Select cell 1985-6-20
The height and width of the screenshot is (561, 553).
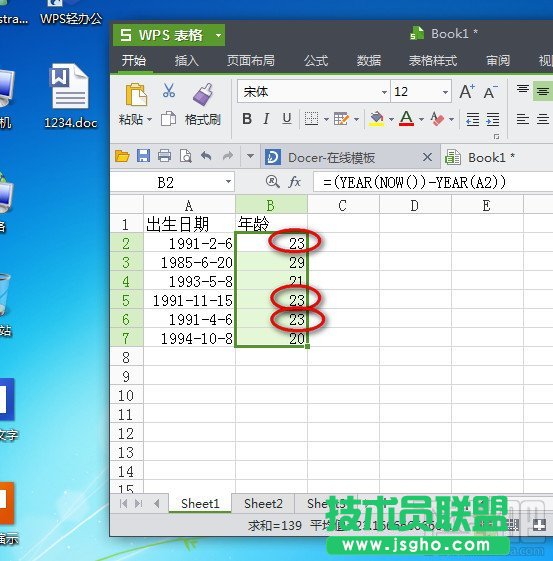coord(189,263)
